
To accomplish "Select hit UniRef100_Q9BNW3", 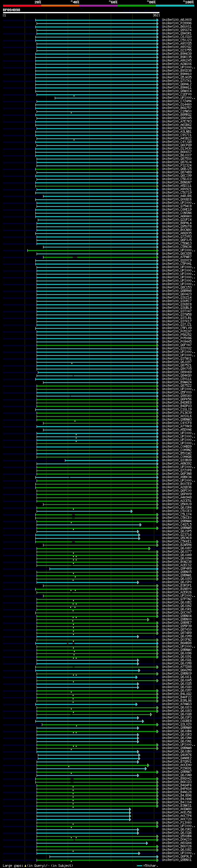I will coord(177,419).
